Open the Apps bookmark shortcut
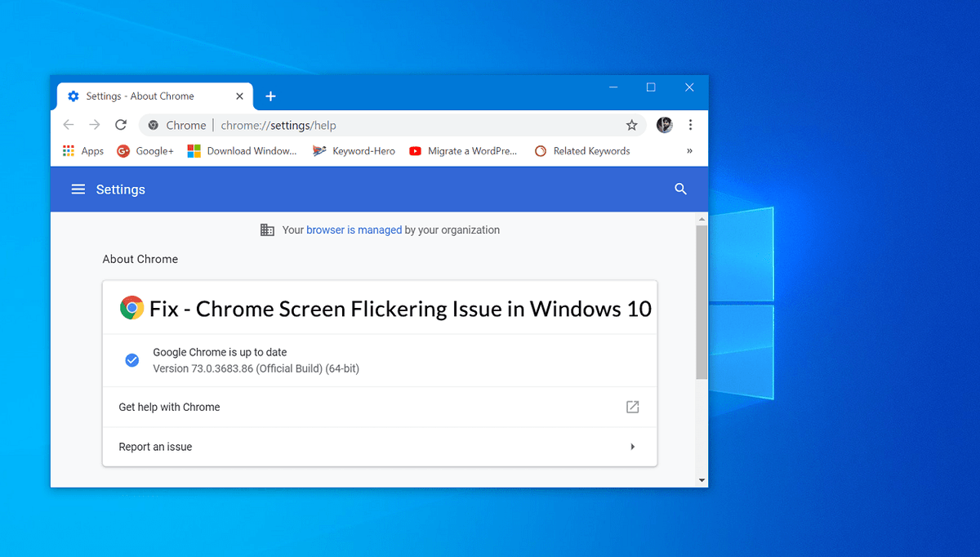The height and width of the screenshot is (557, 980). click(x=83, y=151)
